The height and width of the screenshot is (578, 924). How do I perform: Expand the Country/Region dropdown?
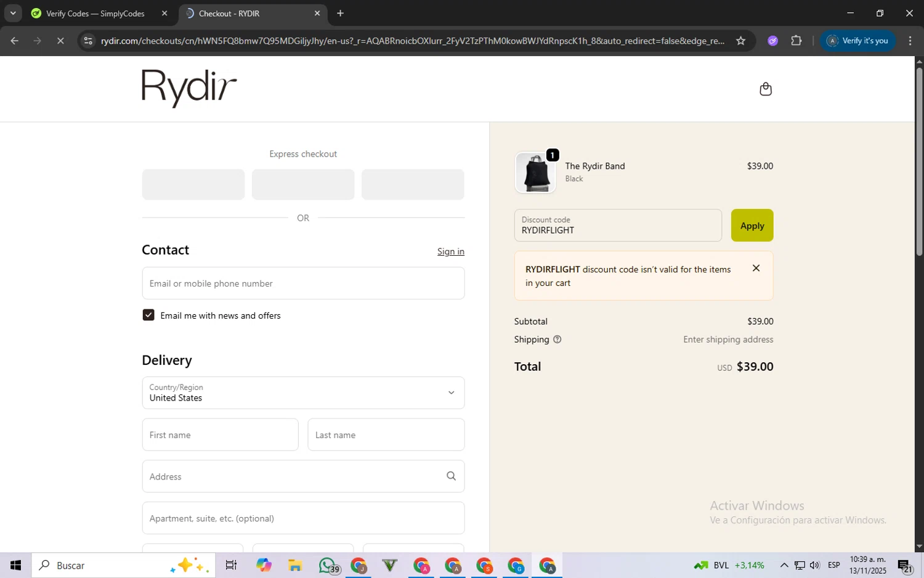pyautogui.click(x=303, y=393)
